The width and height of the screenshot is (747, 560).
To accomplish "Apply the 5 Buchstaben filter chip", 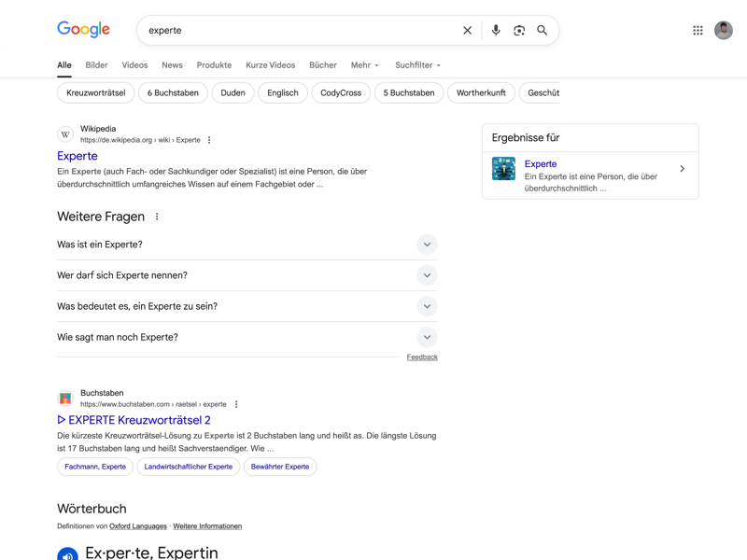I will tap(409, 92).
